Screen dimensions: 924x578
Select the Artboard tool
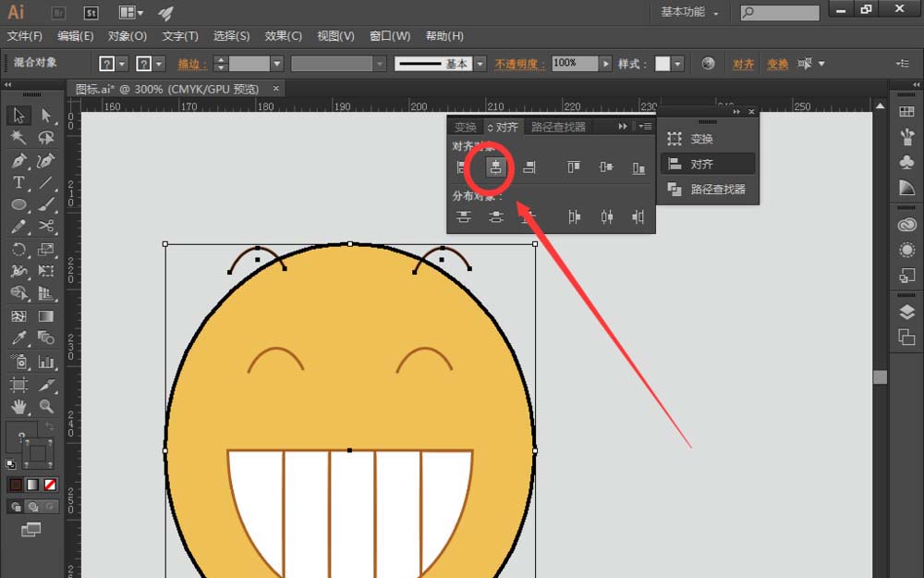tap(18, 385)
